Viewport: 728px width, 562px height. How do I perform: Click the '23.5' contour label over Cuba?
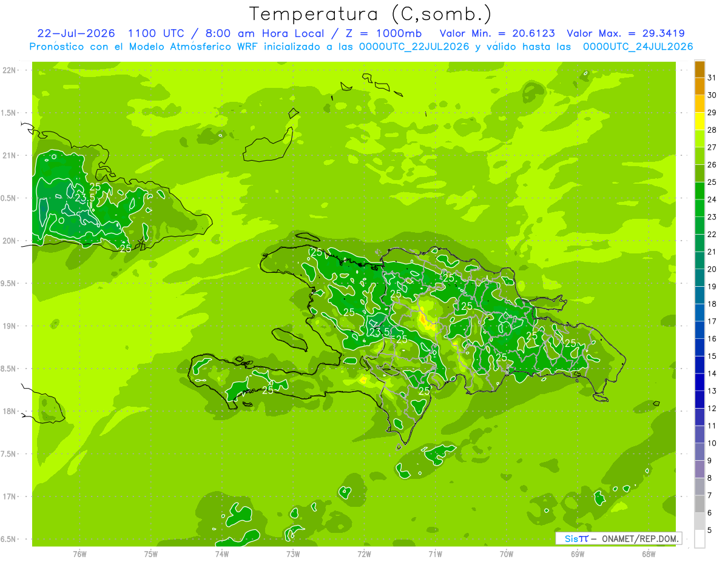(85, 198)
